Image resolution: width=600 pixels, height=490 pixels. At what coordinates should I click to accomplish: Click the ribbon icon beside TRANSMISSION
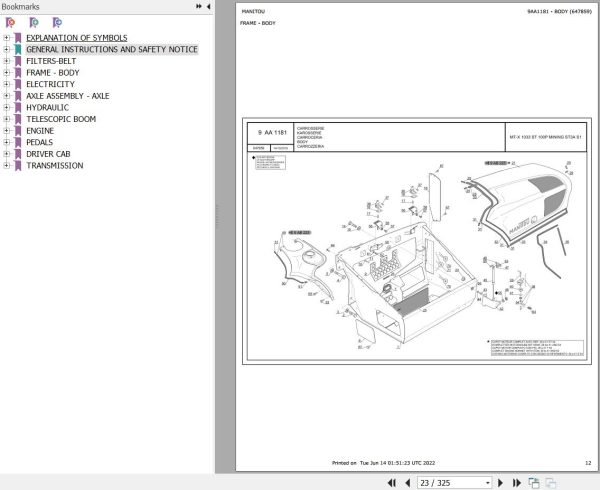pyautogui.click(x=18, y=166)
